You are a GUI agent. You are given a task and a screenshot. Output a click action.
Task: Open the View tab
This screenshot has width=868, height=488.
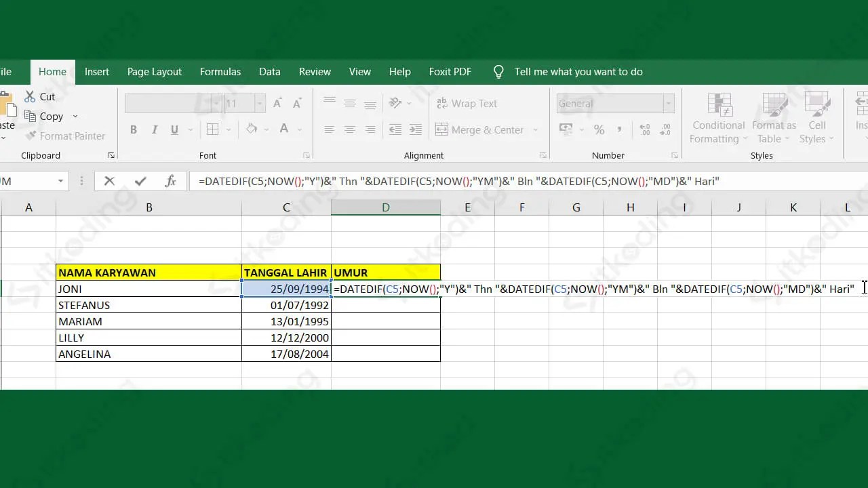pos(360,72)
